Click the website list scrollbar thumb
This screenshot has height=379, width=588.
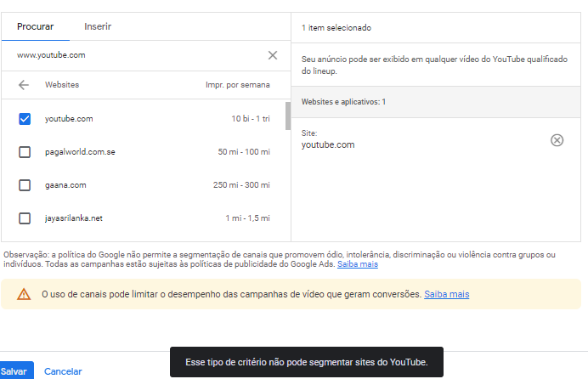click(x=288, y=116)
